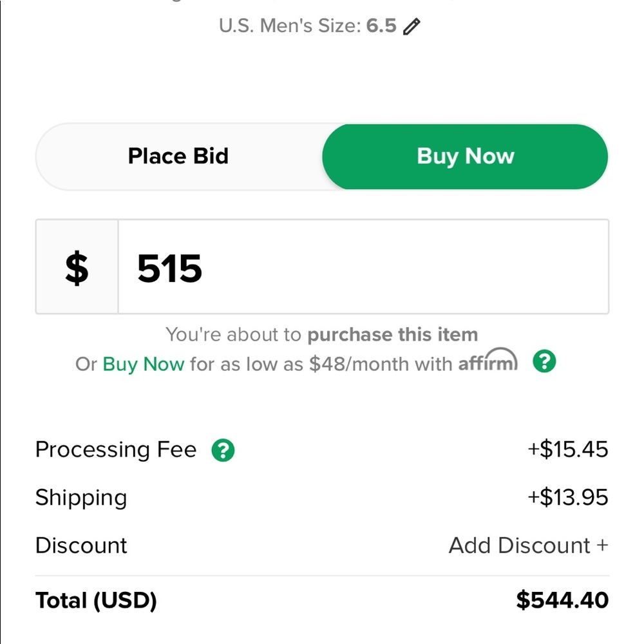The image size is (644, 644).
Task: Select the $544.40 total amount
Action: point(562,600)
